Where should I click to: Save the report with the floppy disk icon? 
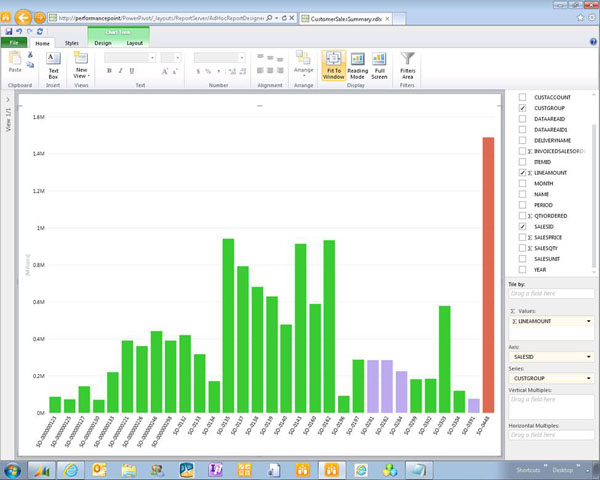(x=9, y=31)
